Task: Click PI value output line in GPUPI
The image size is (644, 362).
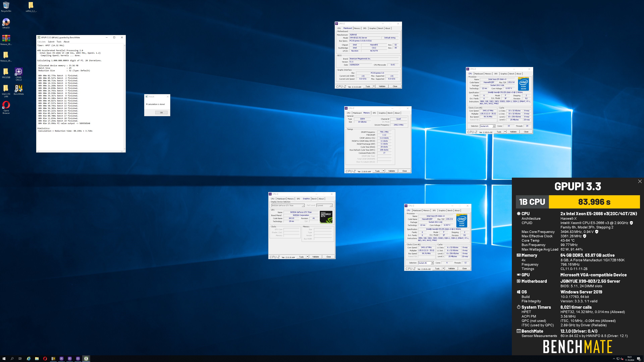Action: pos(64,123)
